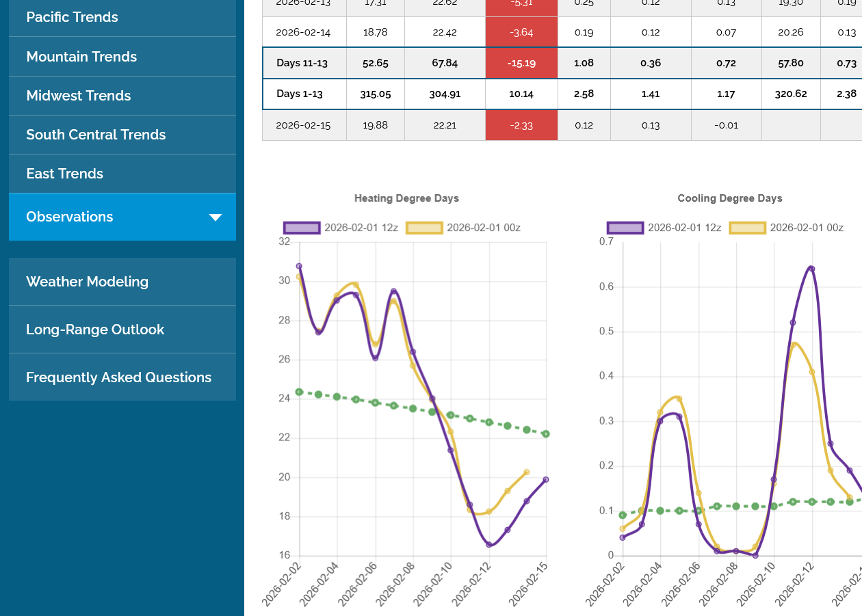
Task: Click the purple peak point on Cooling chart
Action: (x=811, y=269)
